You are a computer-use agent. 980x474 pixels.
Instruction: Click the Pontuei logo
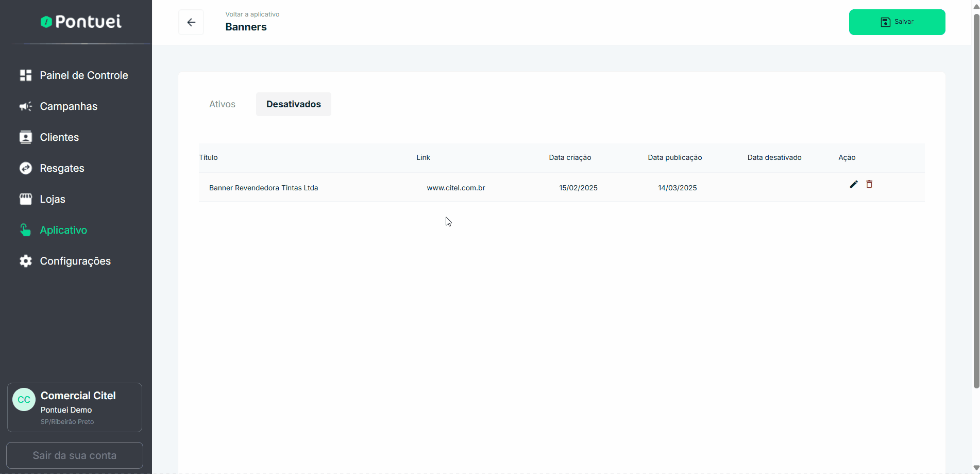pos(81,22)
